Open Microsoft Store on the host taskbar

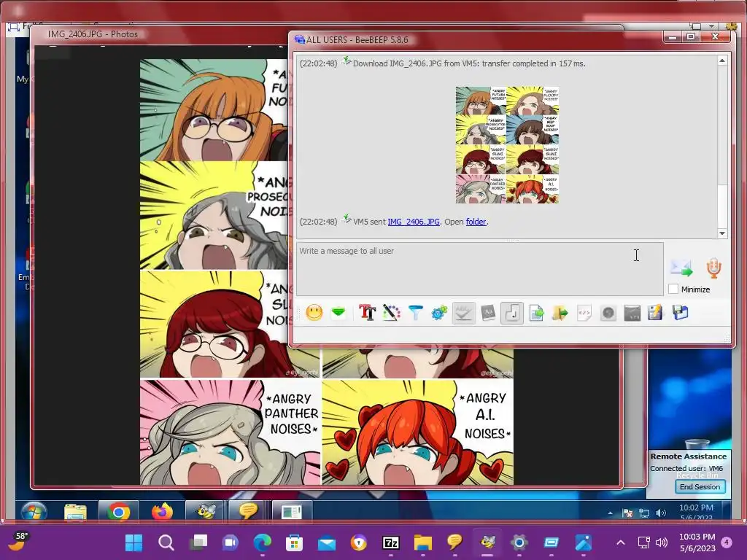(x=295, y=542)
